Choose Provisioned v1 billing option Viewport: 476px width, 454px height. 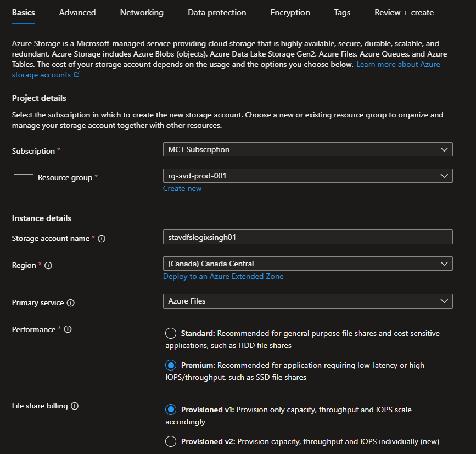[171, 410]
